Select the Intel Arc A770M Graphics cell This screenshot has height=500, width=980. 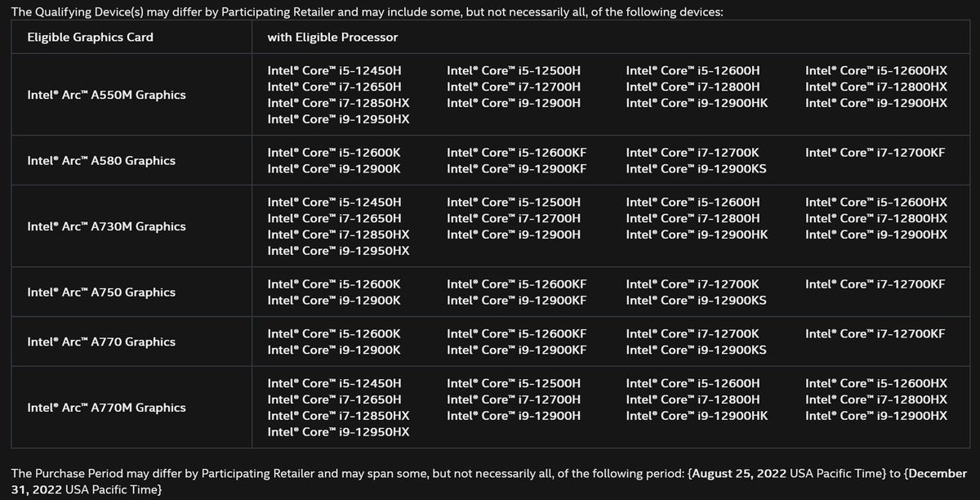(106, 408)
